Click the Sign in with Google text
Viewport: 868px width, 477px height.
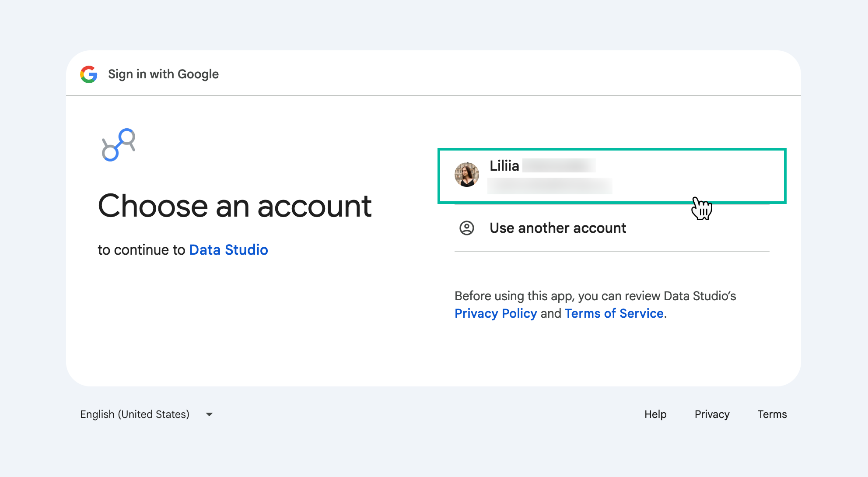163,74
